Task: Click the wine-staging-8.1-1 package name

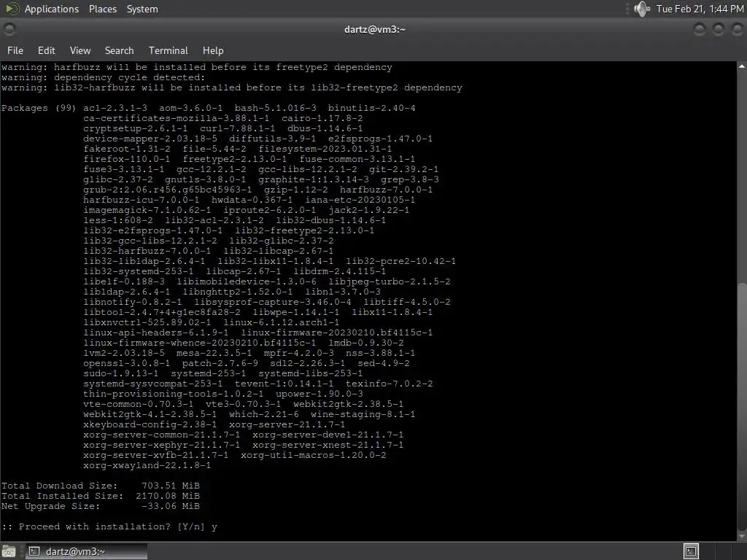Action: [363, 414]
